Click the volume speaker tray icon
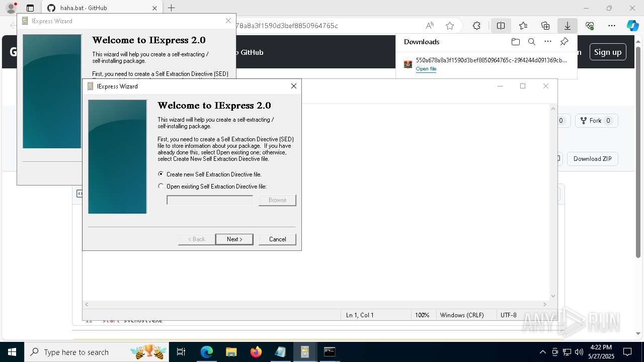Image resolution: width=644 pixels, height=362 pixels. 579,352
